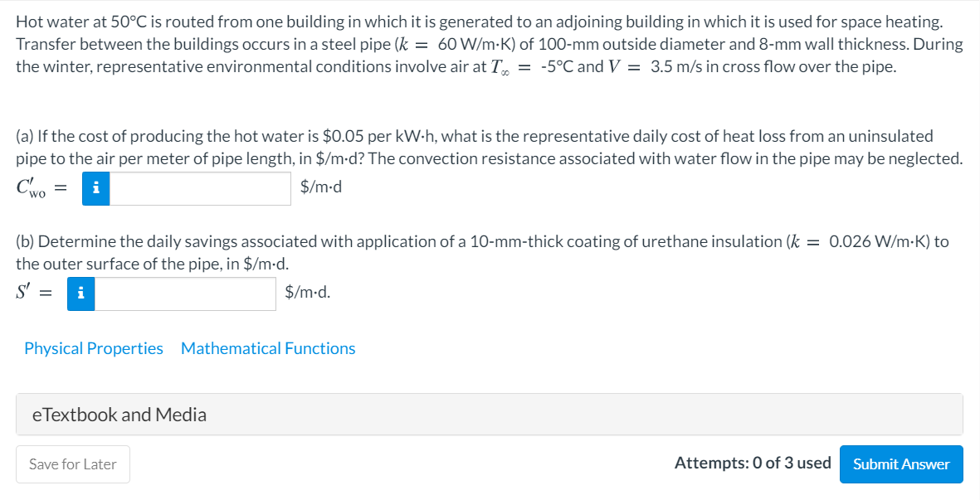
Task: Click the Save for Later button
Action: [73, 464]
